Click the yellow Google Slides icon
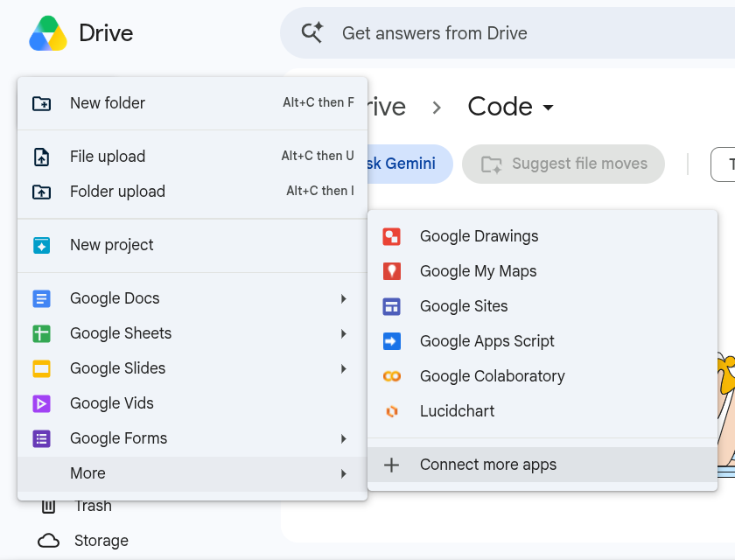This screenshot has height=560, width=735. coord(42,368)
